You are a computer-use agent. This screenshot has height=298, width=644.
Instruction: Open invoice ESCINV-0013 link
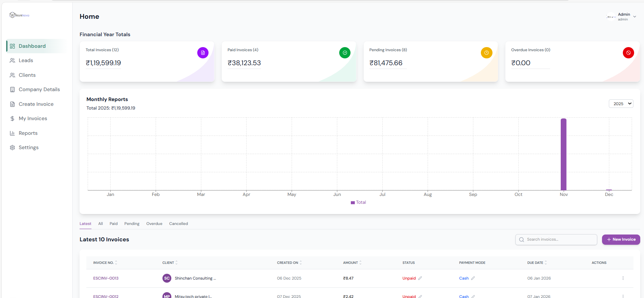[x=106, y=278]
